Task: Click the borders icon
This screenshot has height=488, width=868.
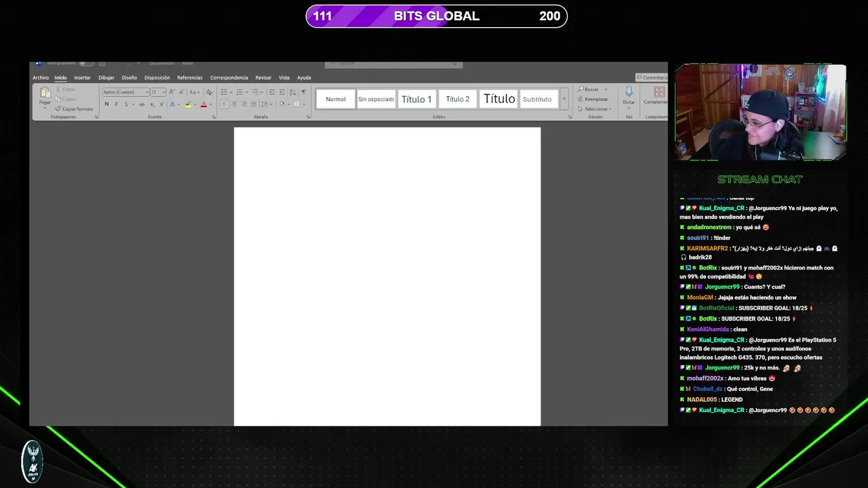Action: [x=296, y=104]
